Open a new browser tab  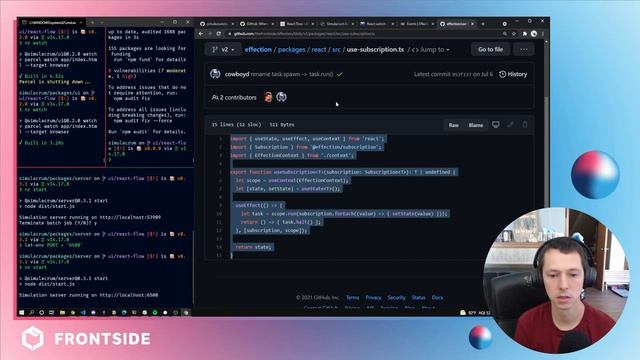click(x=483, y=24)
